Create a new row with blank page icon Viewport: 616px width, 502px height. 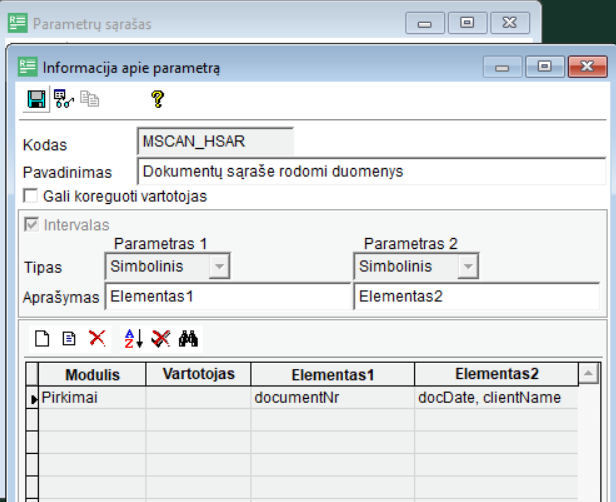42,339
